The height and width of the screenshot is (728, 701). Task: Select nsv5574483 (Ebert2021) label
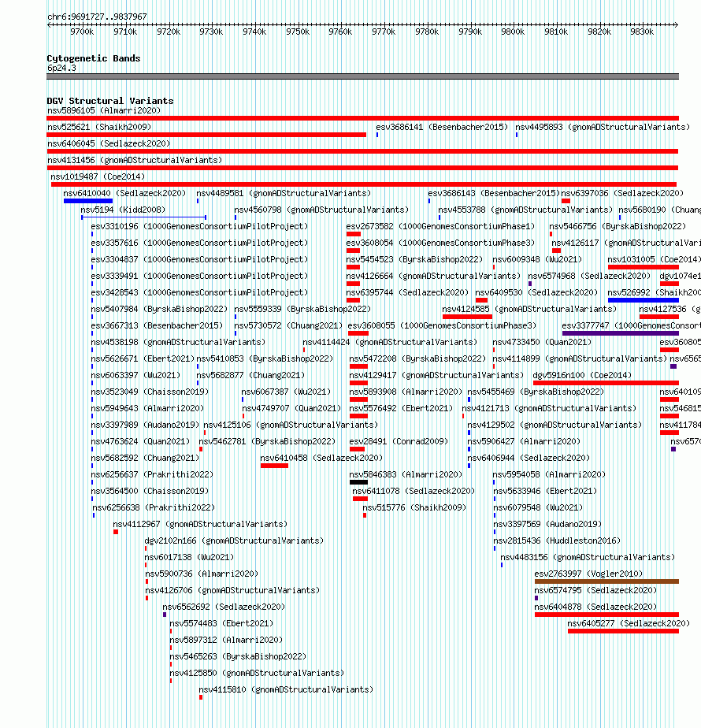[221, 623]
